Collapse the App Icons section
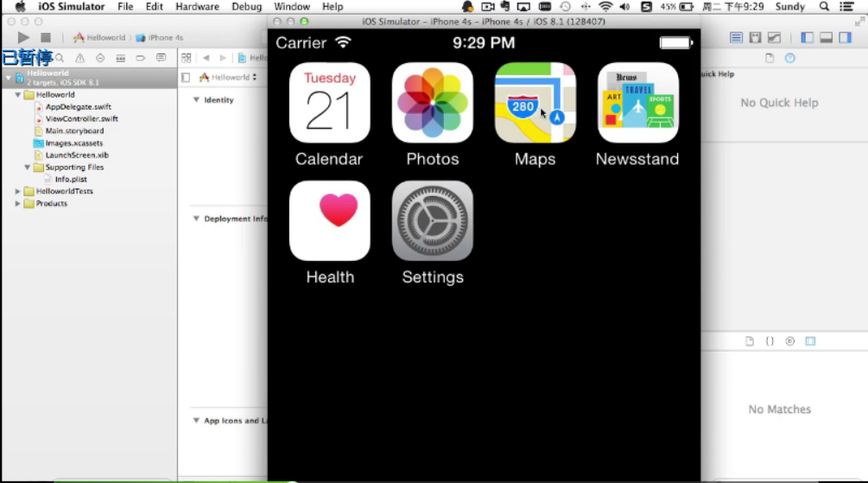The height and width of the screenshot is (483, 868). click(196, 421)
